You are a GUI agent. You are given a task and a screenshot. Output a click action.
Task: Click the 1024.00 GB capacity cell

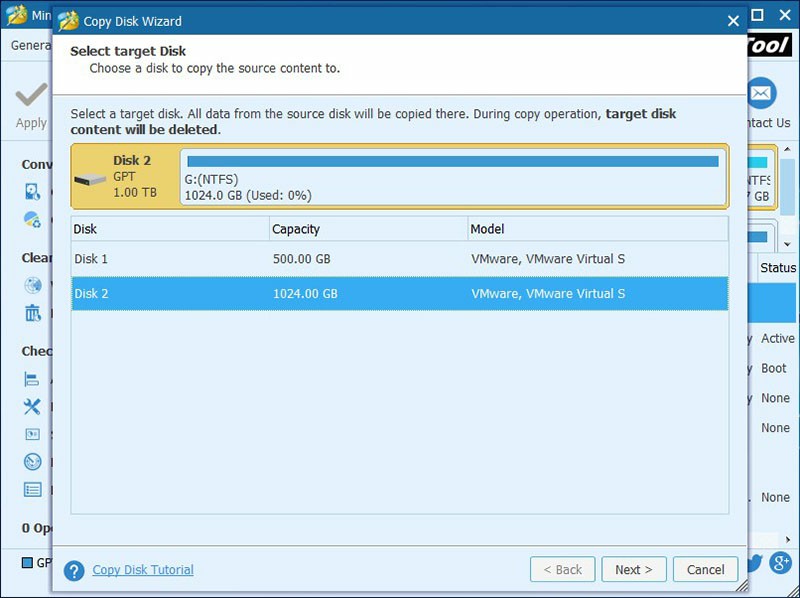[x=305, y=293]
